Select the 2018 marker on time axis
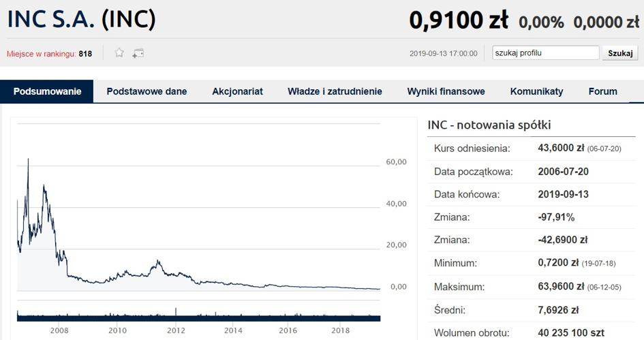Viewport: 644px width, 340px height. pyautogui.click(x=341, y=330)
